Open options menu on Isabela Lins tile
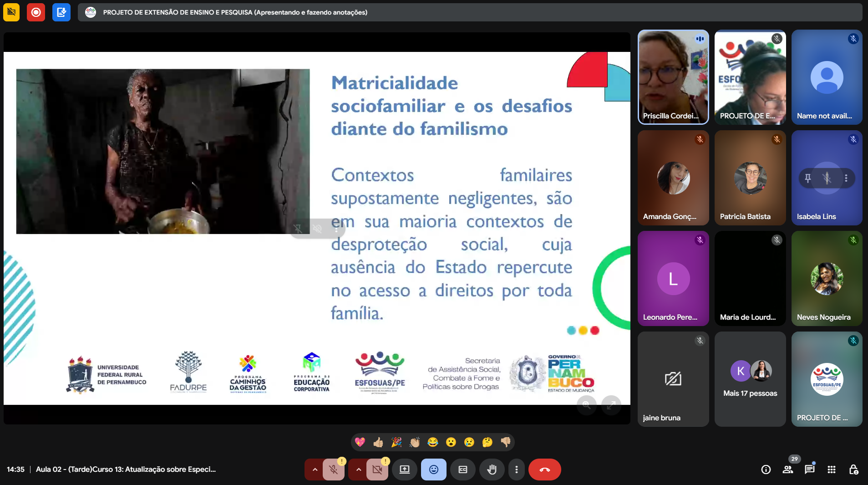This screenshot has height=485, width=868. point(846,178)
